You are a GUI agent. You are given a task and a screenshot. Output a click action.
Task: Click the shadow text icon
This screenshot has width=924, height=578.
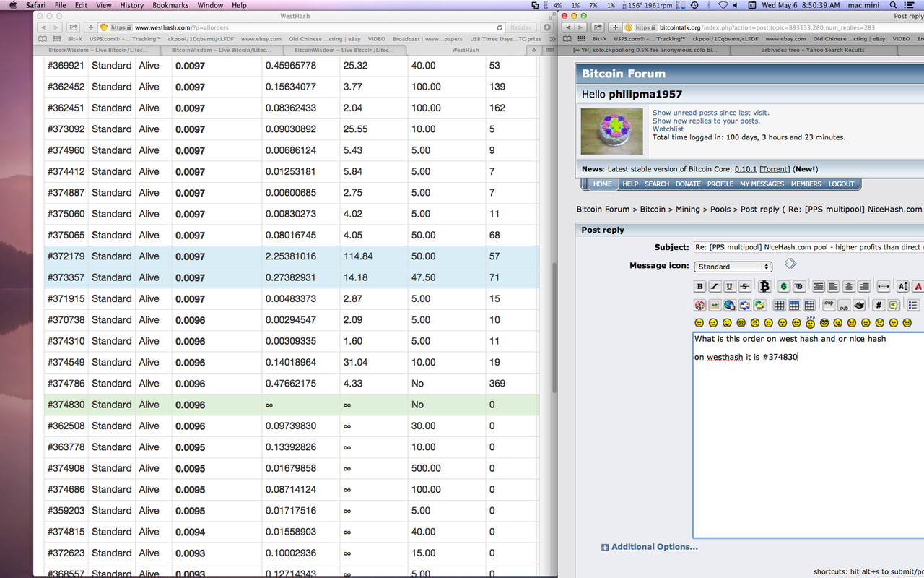[799, 286]
